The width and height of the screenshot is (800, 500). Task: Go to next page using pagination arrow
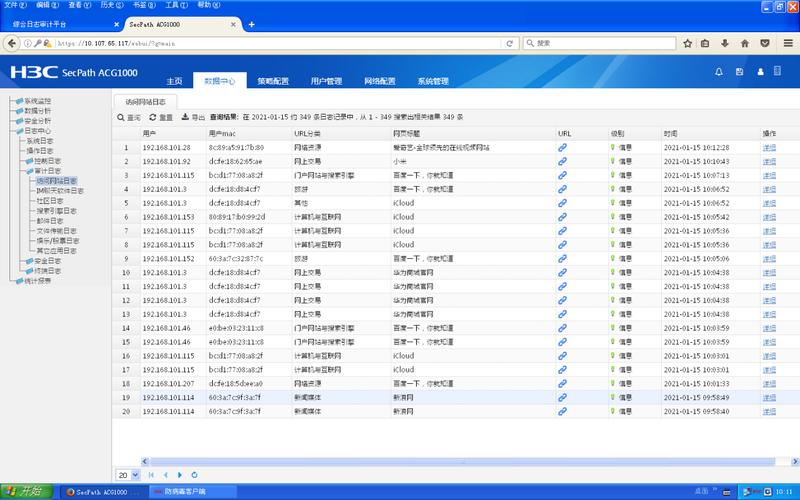(179, 474)
